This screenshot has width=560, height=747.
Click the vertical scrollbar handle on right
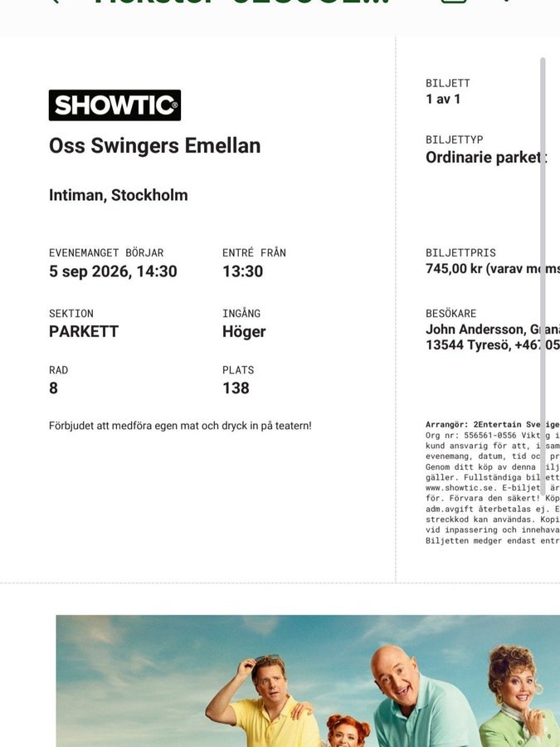tap(543, 276)
